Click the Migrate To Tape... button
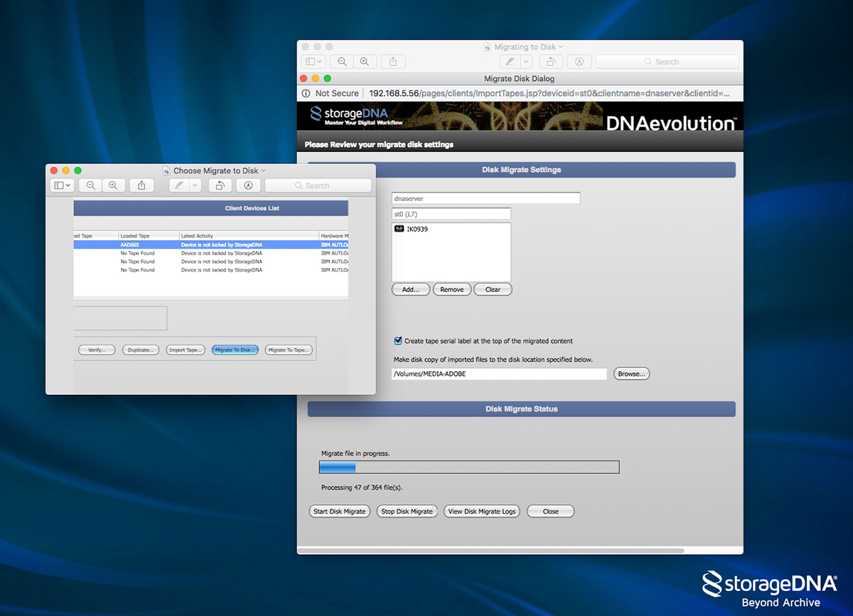 point(289,350)
